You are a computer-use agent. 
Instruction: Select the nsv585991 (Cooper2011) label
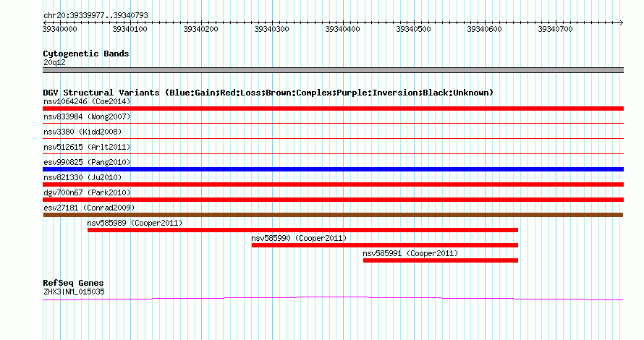pyautogui.click(x=410, y=253)
